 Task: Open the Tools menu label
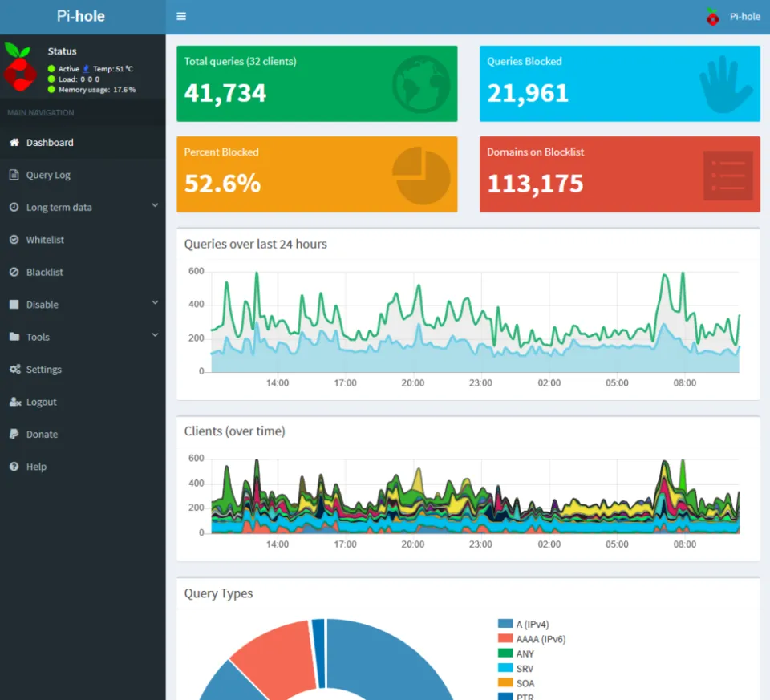pos(38,337)
